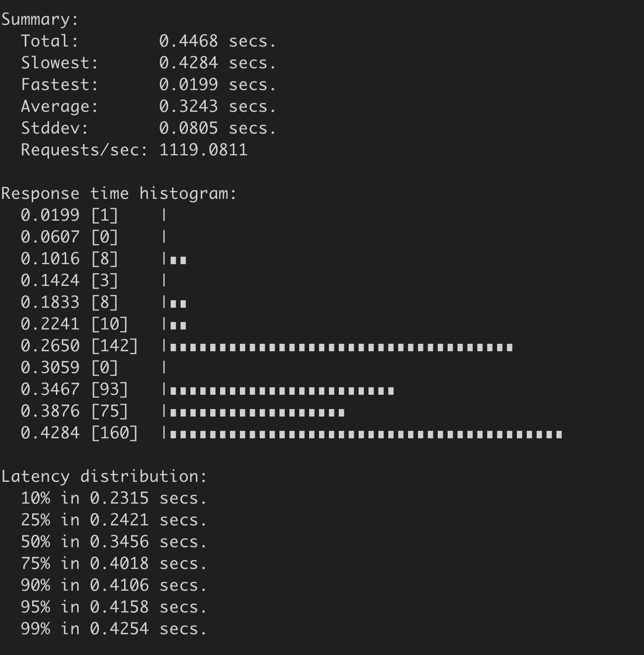644x655 pixels.
Task: Click the Summary heading text
Action: click(40, 19)
